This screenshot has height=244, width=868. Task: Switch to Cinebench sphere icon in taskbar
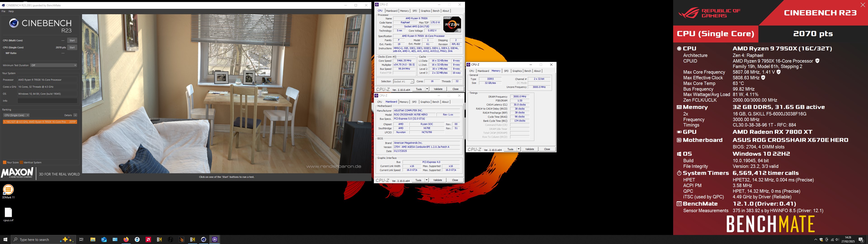[203, 240]
